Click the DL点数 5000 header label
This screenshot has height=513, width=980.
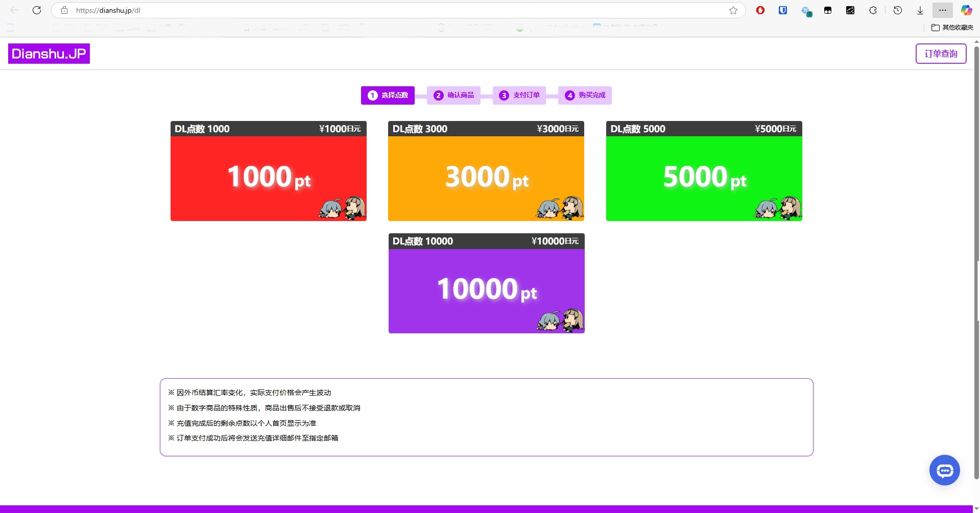(638, 129)
